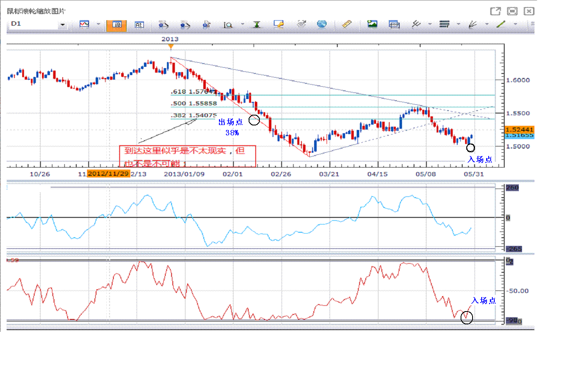Viewport: 588px width, 373px height.
Task: Click the 1.6000 price axis label
Action: click(x=518, y=80)
